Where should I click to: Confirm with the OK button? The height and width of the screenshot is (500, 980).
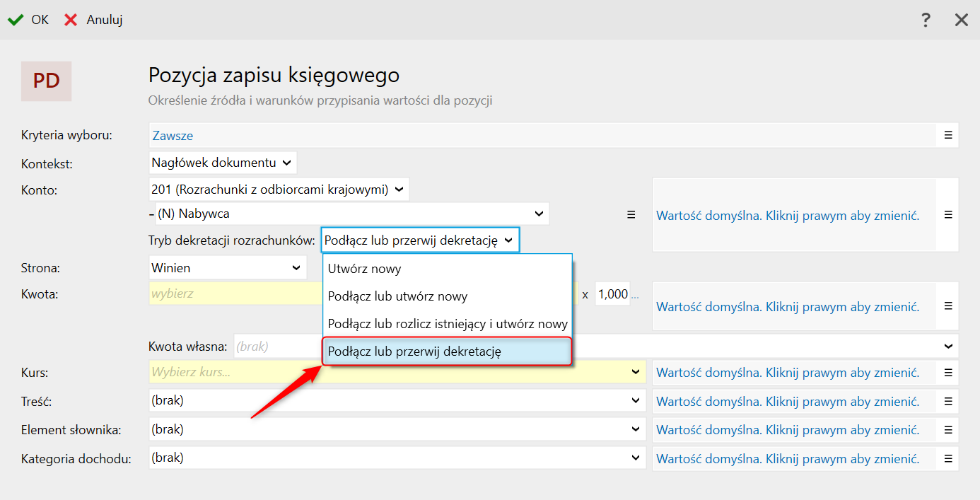point(29,20)
